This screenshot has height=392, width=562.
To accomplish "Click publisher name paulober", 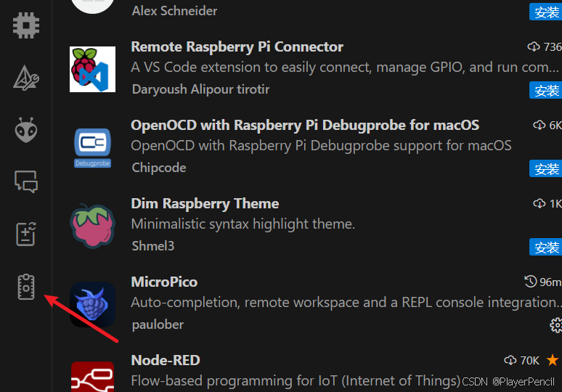I will [158, 324].
